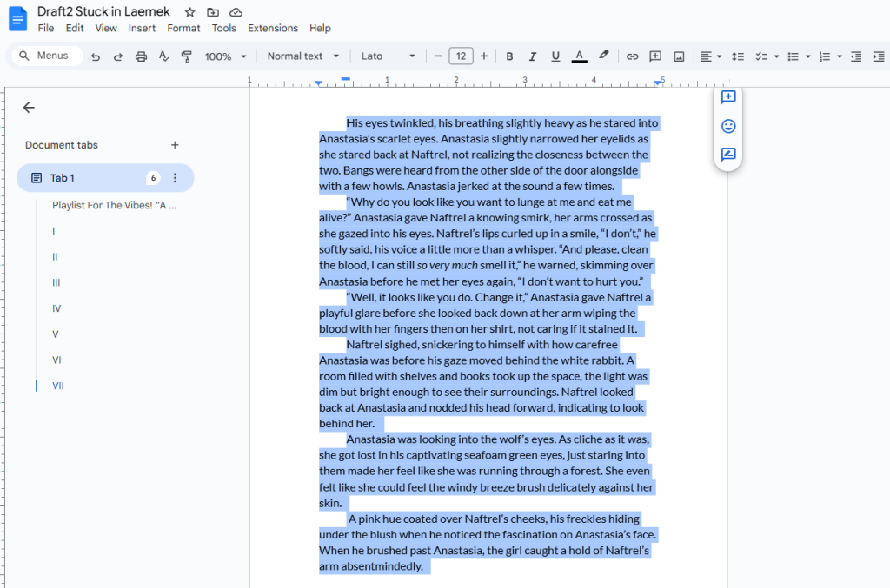Click the insert image icon
The height and width of the screenshot is (588, 890).
679,56
